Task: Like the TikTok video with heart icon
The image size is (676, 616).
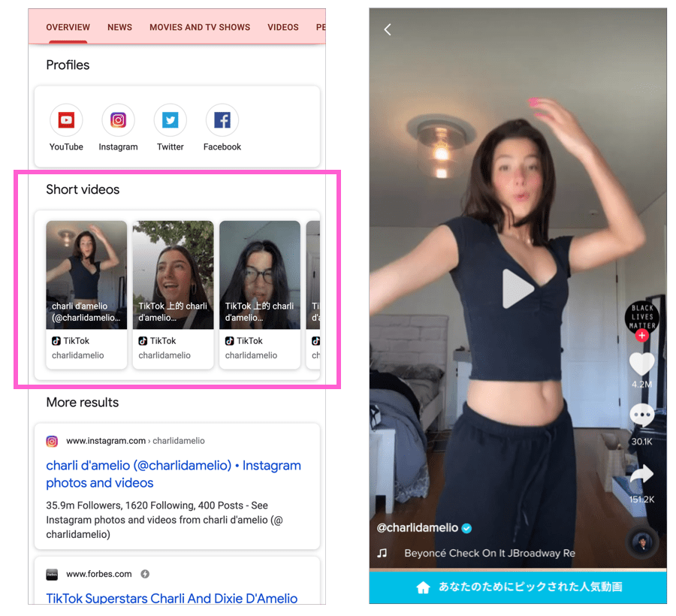Action: pos(642,364)
